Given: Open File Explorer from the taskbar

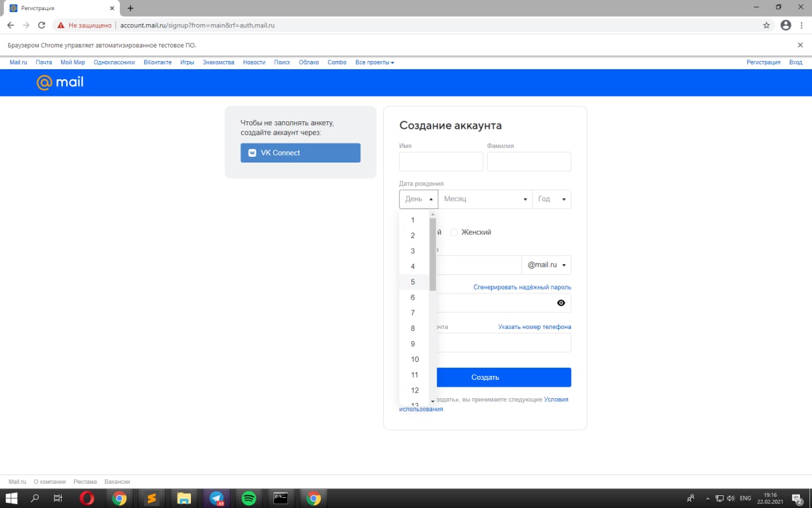Looking at the screenshot, I should point(184,498).
